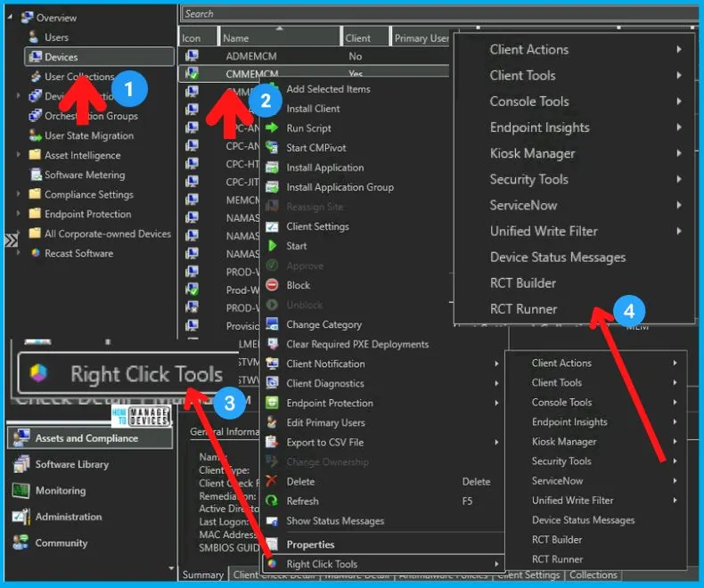704x588 pixels.
Task: Switch to the Collections tab
Action: pyautogui.click(x=593, y=575)
